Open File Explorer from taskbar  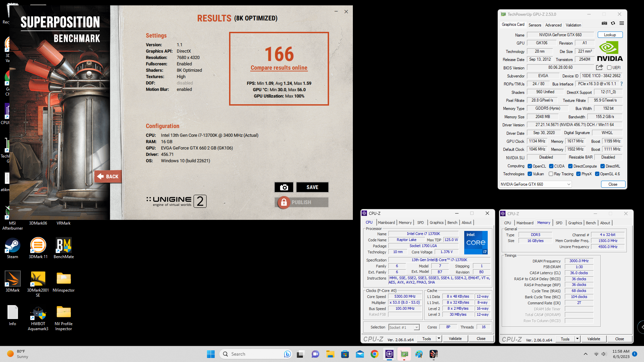[x=330, y=354]
